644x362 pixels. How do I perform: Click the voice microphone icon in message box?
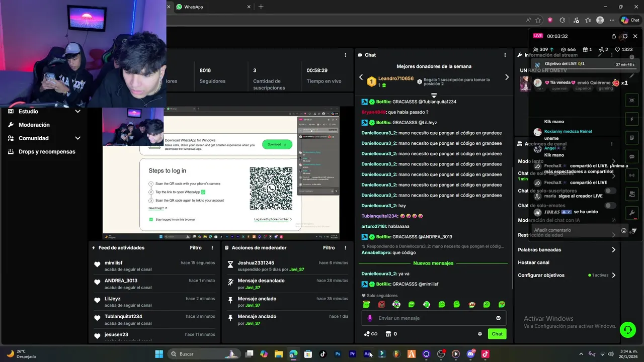pos(370,318)
